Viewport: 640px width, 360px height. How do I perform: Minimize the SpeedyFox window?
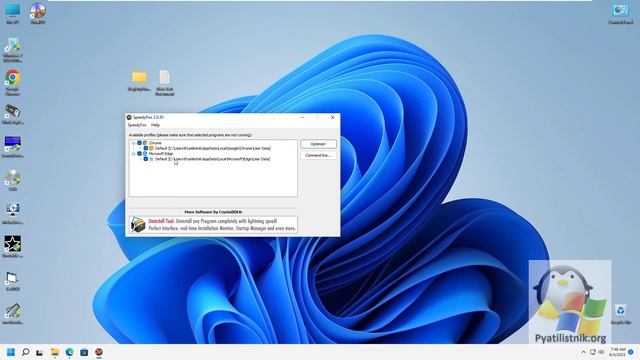coord(302,117)
